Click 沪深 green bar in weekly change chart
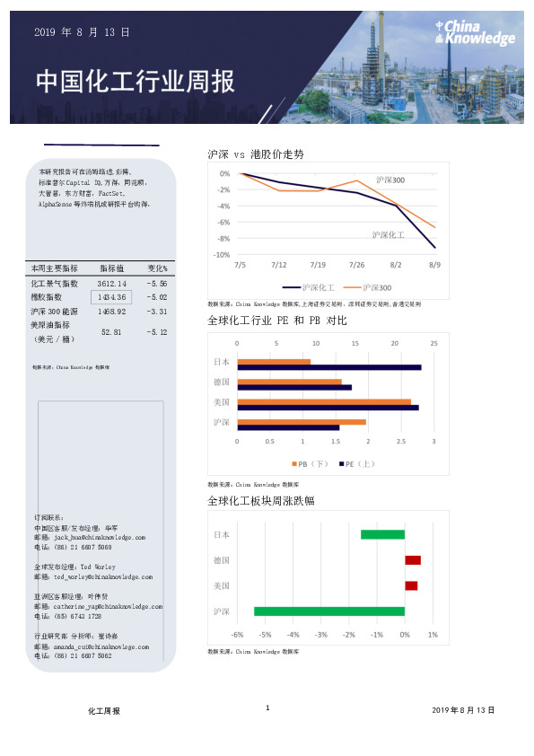The width and height of the screenshot is (534, 756). click(x=329, y=611)
